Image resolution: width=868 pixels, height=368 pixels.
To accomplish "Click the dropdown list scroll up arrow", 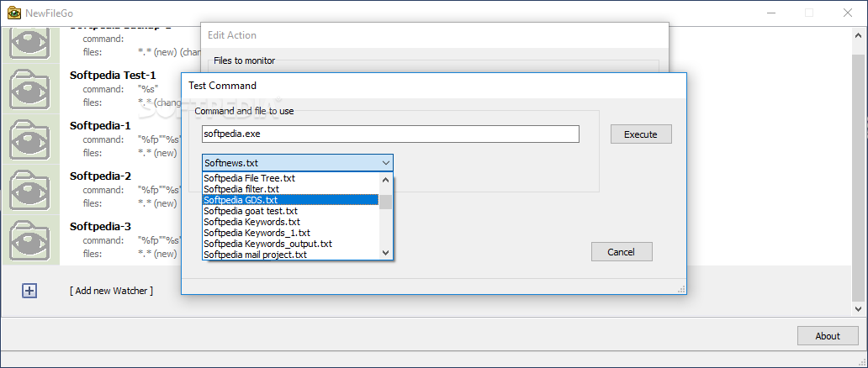I will [x=386, y=179].
